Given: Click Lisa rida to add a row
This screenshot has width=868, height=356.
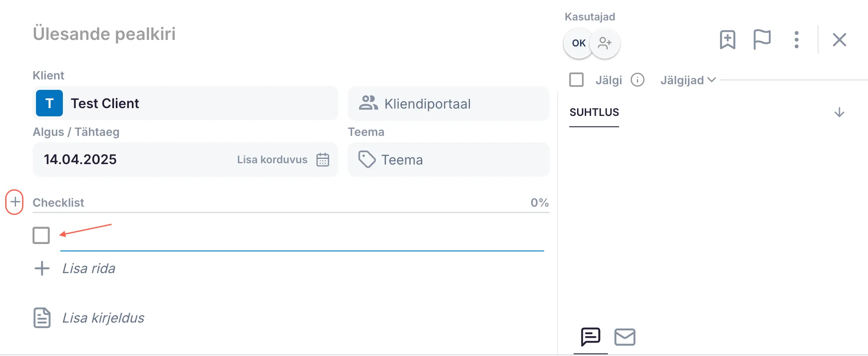Looking at the screenshot, I should [x=88, y=268].
